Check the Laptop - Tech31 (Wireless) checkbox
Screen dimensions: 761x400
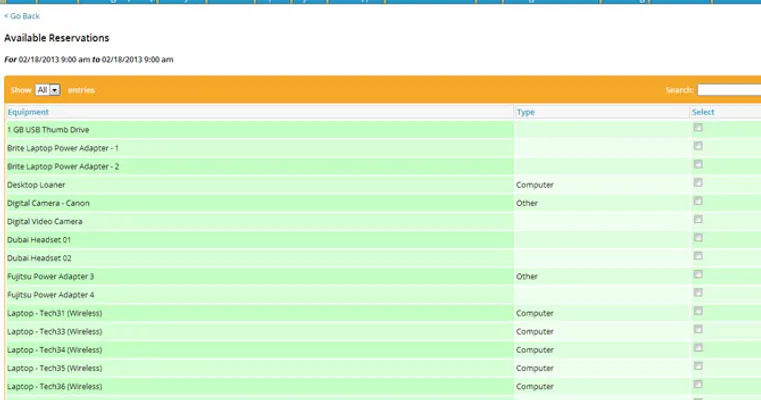(698, 311)
